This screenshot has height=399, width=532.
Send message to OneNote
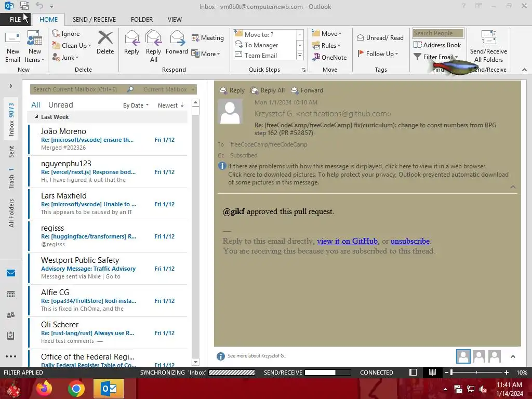pyautogui.click(x=329, y=57)
